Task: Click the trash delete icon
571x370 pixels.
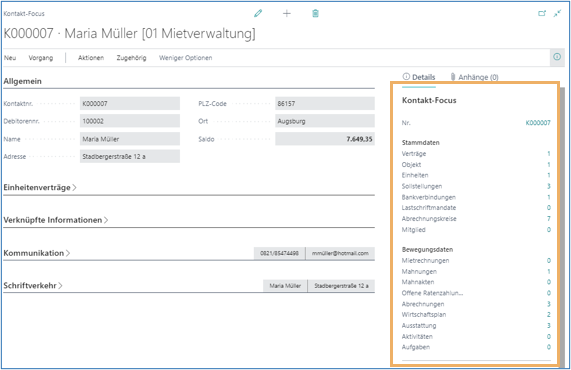Action: pyautogui.click(x=315, y=13)
